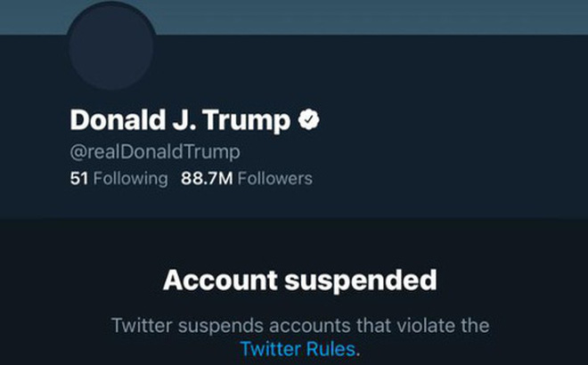Click the 88.7M follower count number
This screenshot has width=588, height=365.
207,178
